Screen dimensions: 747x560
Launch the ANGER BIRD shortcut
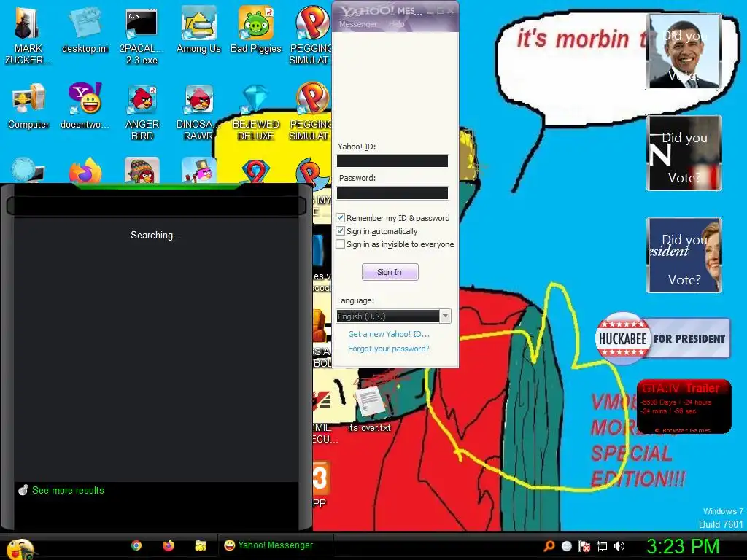pos(142,112)
